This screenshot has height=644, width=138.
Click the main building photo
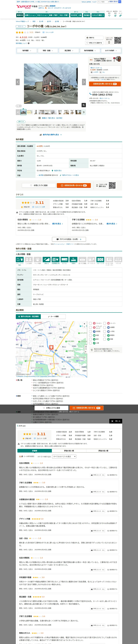point(51,84)
